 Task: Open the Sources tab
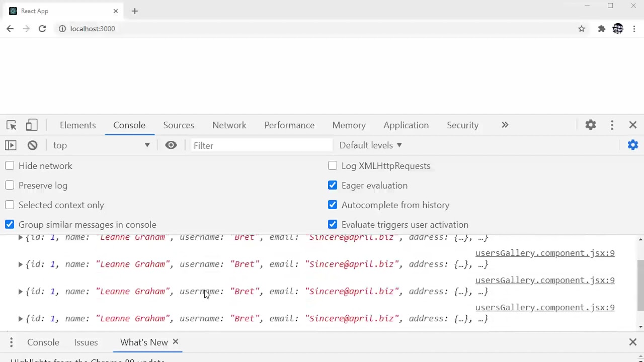[179, 125]
